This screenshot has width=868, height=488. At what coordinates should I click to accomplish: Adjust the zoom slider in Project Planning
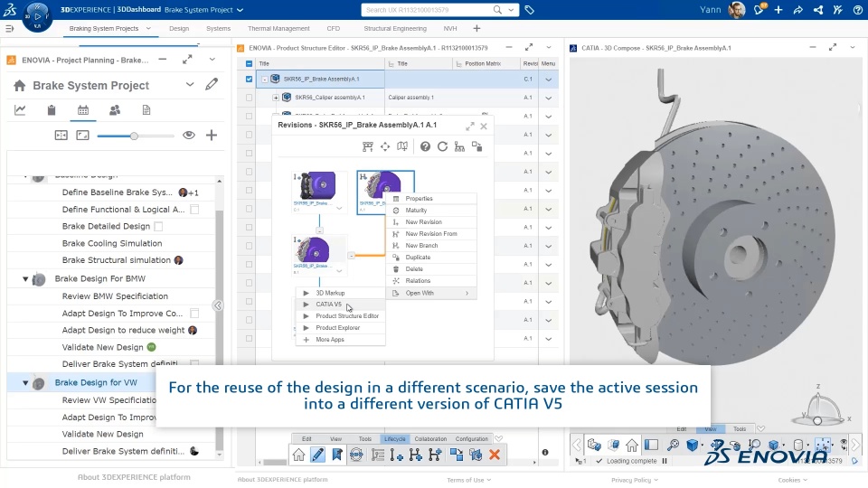click(x=134, y=136)
